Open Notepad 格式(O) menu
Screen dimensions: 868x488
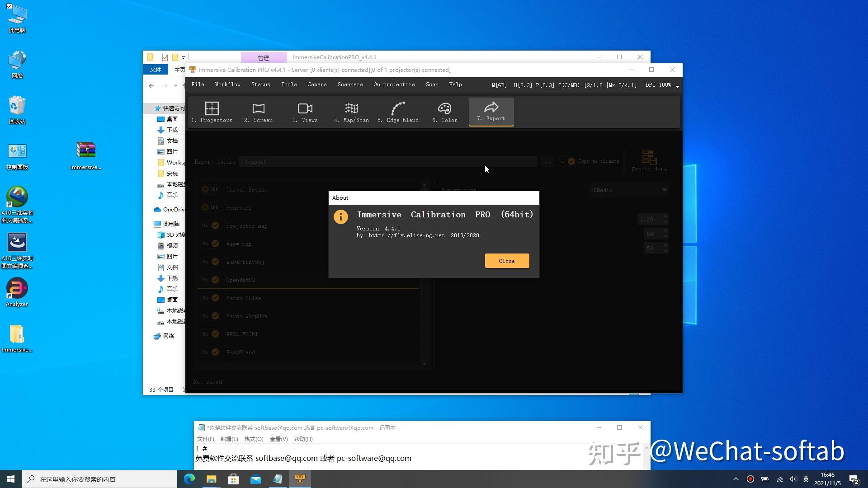coord(254,439)
